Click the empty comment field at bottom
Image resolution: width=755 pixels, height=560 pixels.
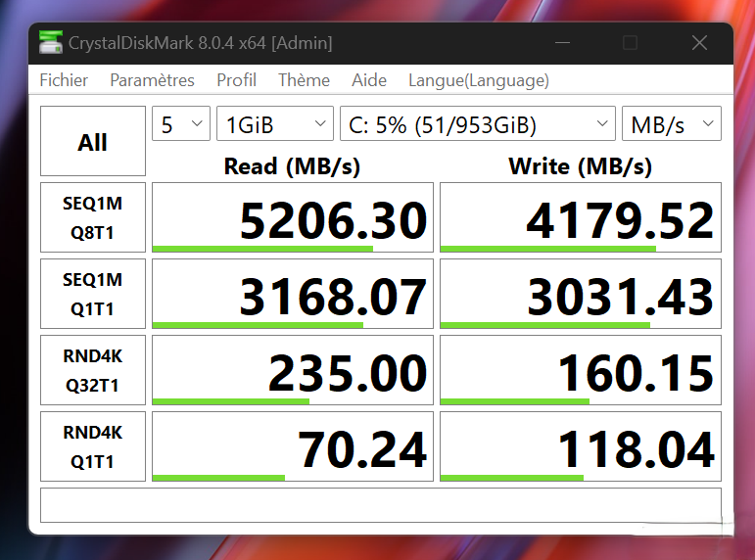click(380, 505)
